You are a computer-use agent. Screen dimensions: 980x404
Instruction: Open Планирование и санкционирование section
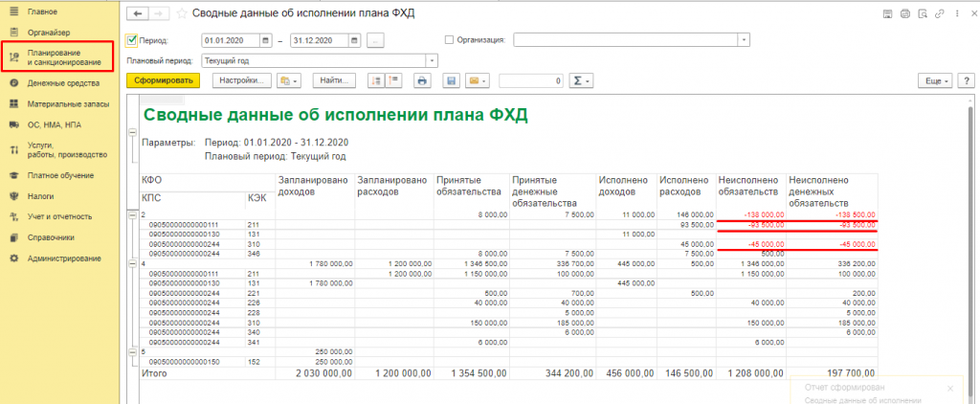pyautogui.click(x=59, y=56)
